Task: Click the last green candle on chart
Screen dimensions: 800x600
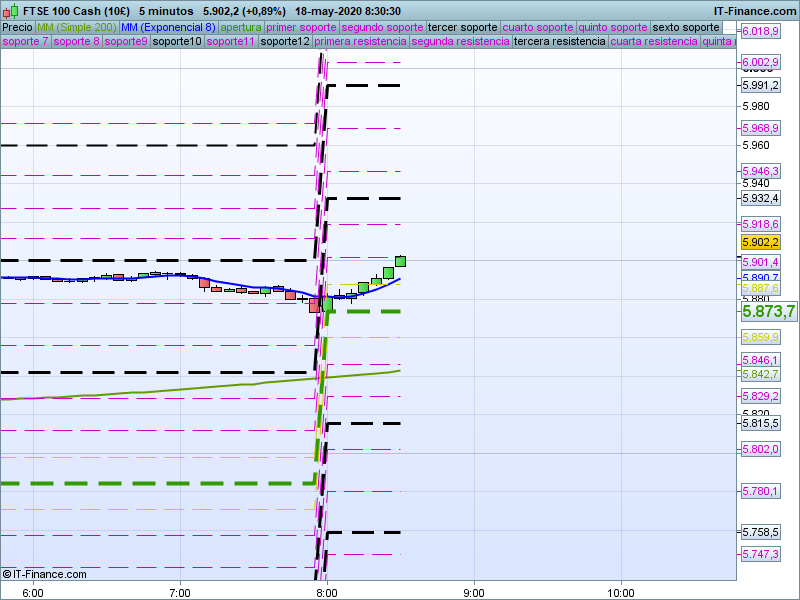Action: [400, 261]
